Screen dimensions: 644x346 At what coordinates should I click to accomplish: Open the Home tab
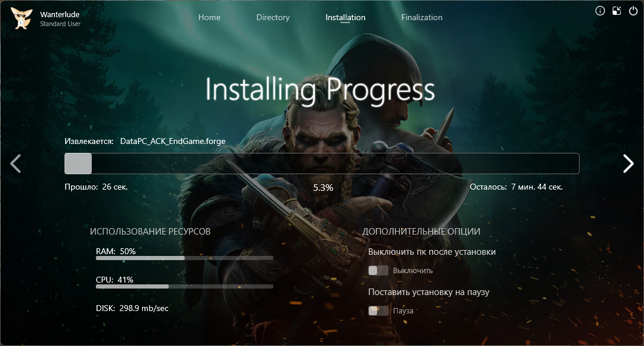[x=209, y=17]
